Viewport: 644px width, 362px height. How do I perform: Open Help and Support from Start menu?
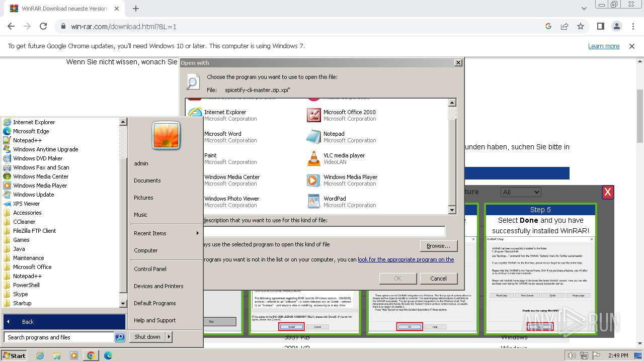pos(155,320)
